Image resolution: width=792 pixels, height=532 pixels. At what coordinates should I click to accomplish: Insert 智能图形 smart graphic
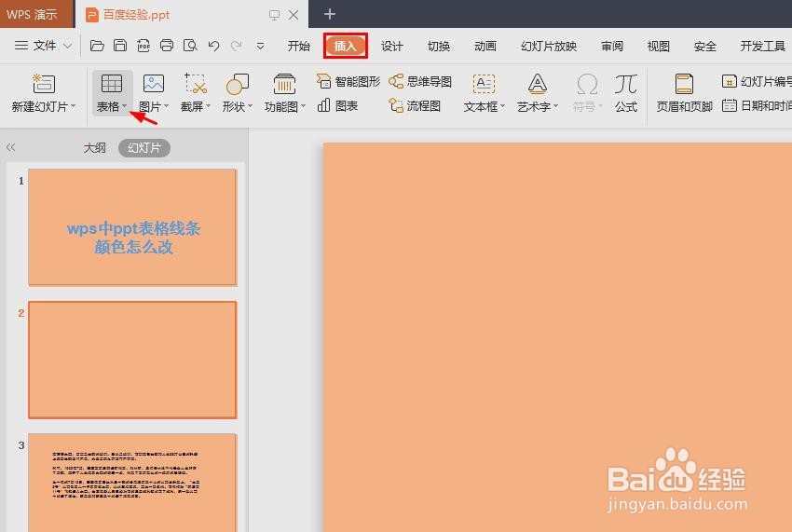[348, 81]
